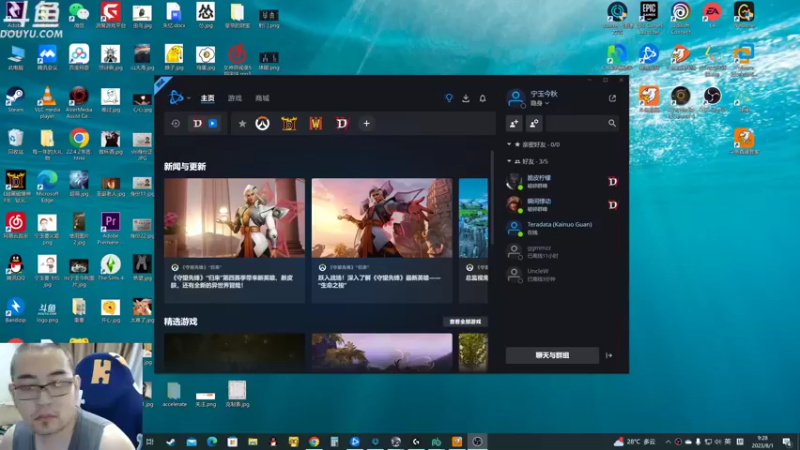This screenshot has height=450, width=800.
Task: Switch to the 商城 shop tab
Action: click(x=262, y=98)
